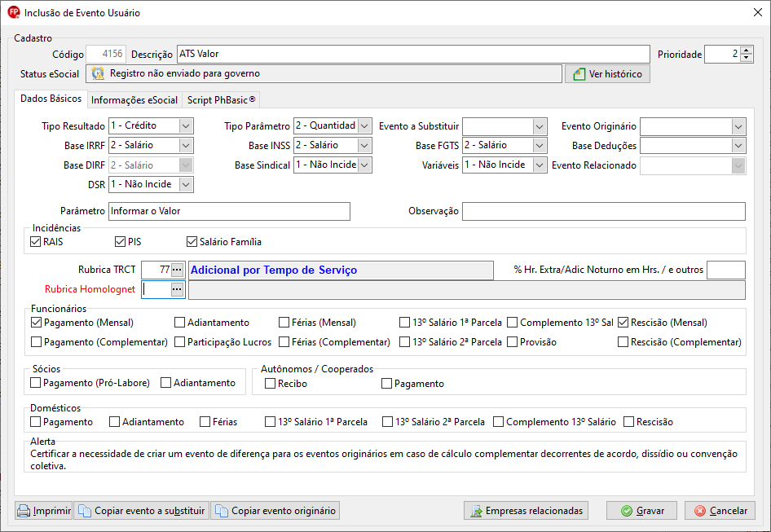
Task: Check Férias under Domésticos
Action: click(205, 422)
